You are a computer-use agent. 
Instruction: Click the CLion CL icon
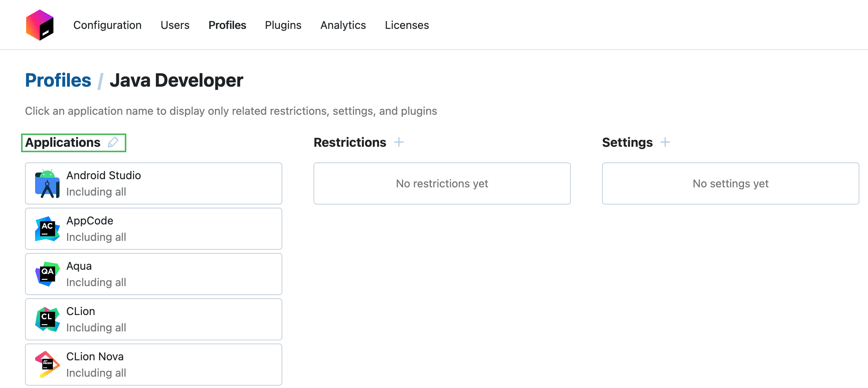[x=48, y=319]
